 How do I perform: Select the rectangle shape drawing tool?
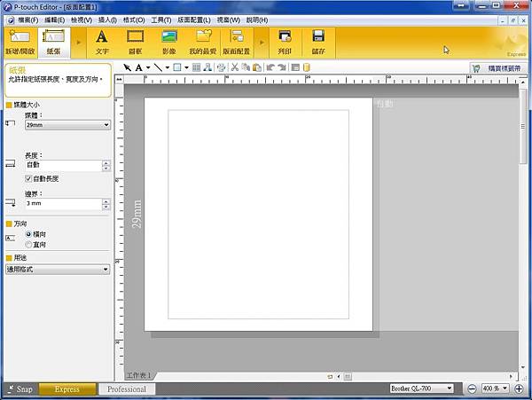[x=177, y=67]
